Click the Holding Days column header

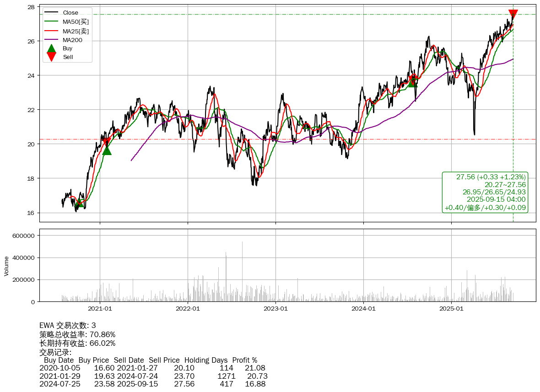pyautogui.click(x=206, y=360)
